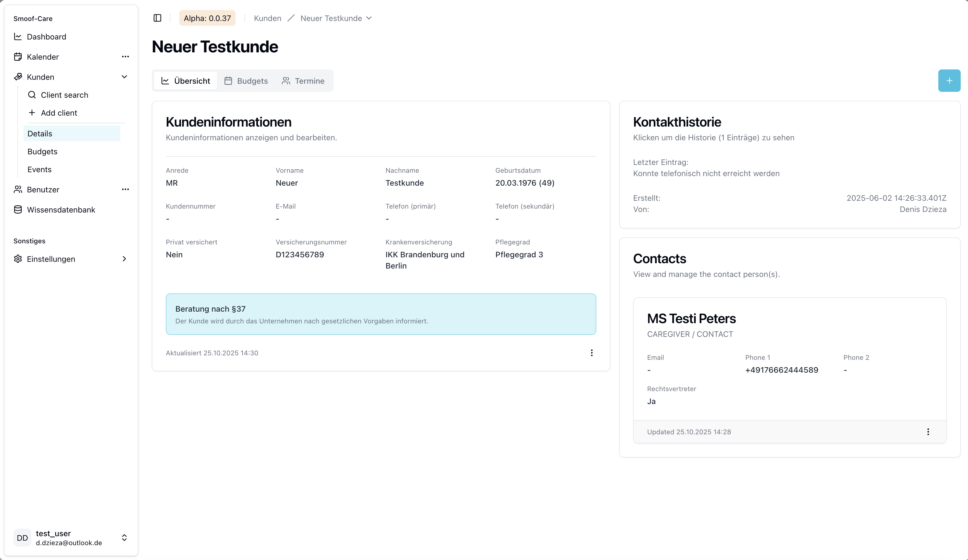The image size is (968, 560).
Task: Open MS Testi Peters contact options menu
Action: pos(928,432)
